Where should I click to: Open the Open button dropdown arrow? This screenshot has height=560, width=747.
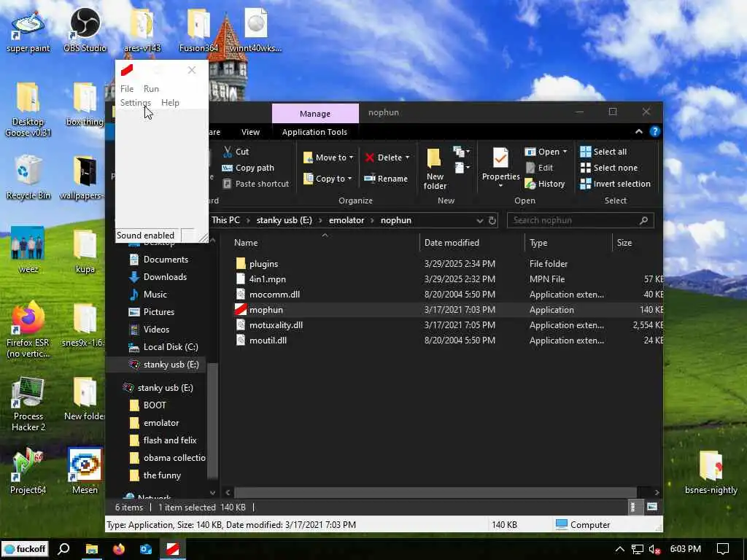click(565, 152)
